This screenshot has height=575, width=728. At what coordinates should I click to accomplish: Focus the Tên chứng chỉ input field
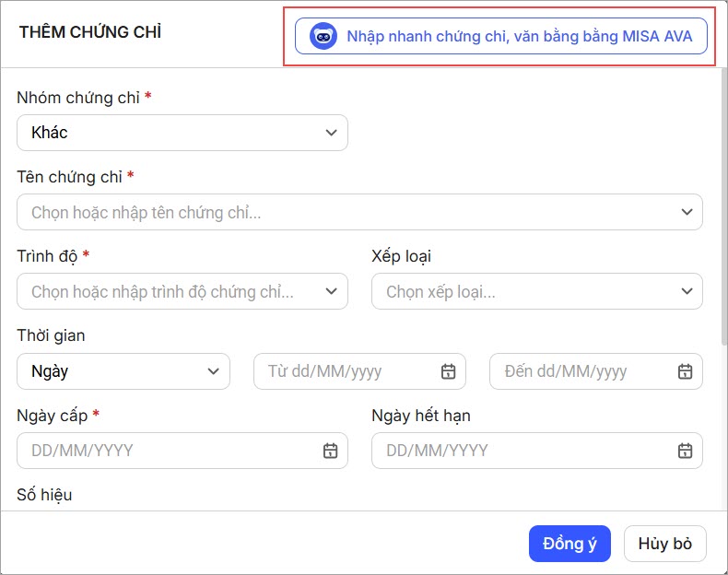click(x=359, y=212)
